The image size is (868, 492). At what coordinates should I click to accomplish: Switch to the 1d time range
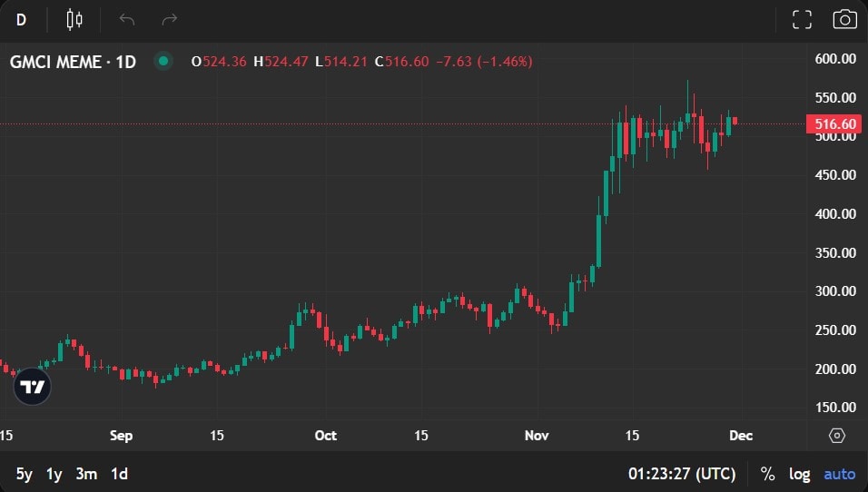tap(119, 474)
